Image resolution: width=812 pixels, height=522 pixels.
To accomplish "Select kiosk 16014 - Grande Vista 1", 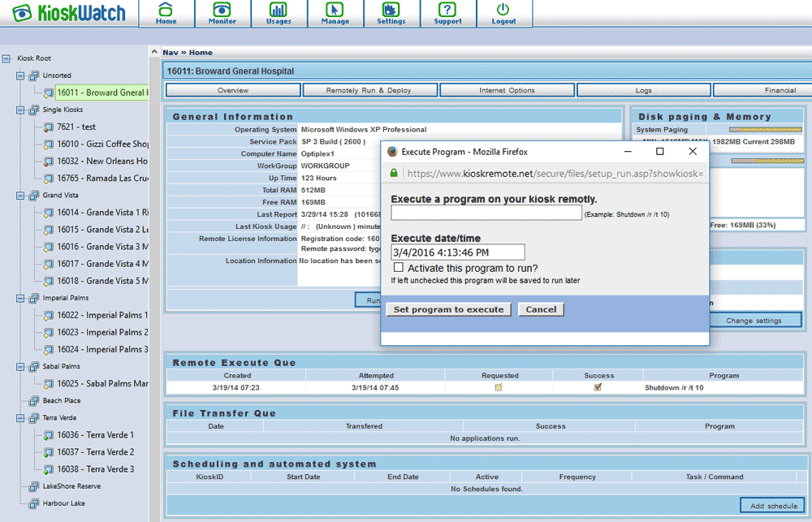I will [x=102, y=213].
